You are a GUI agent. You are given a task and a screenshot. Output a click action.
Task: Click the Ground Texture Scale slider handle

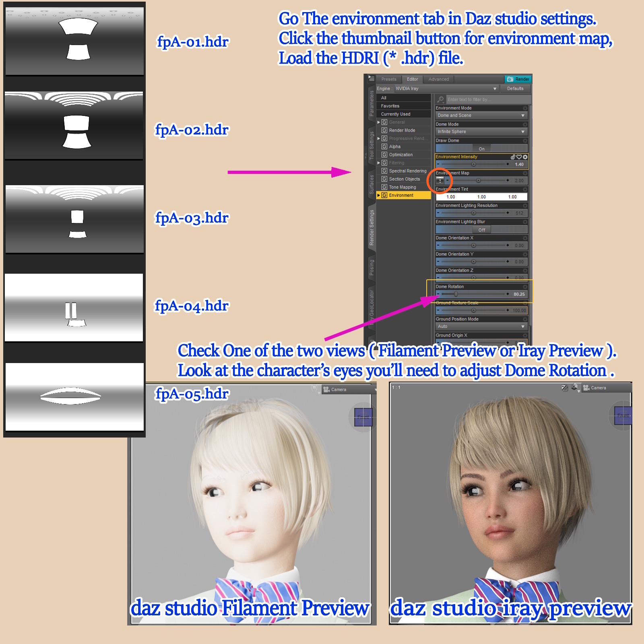pyautogui.click(x=473, y=310)
